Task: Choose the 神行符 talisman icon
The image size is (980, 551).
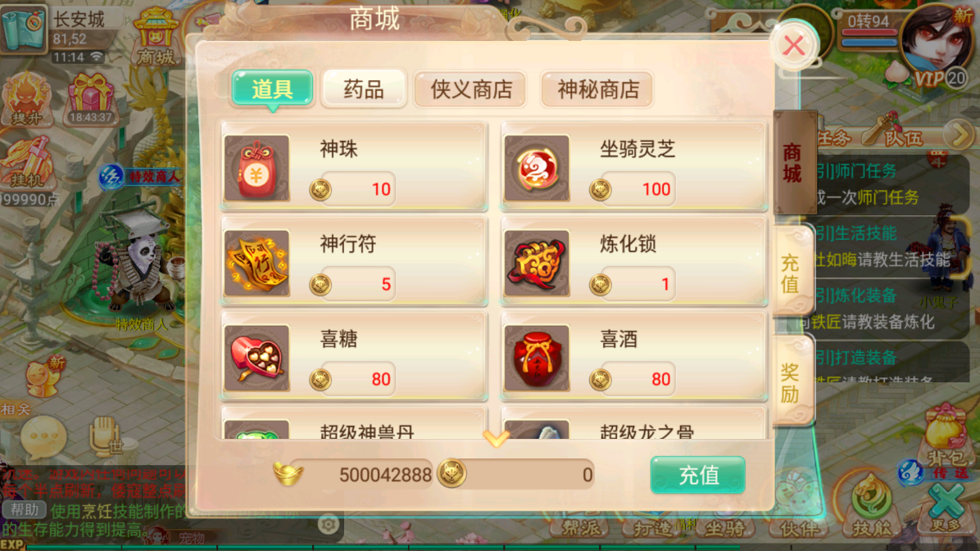Action: [256, 263]
